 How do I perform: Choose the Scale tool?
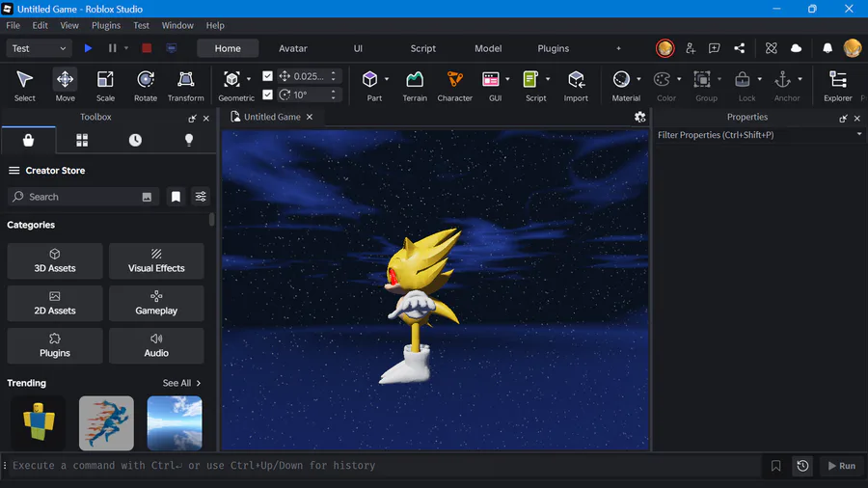pyautogui.click(x=105, y=86)
